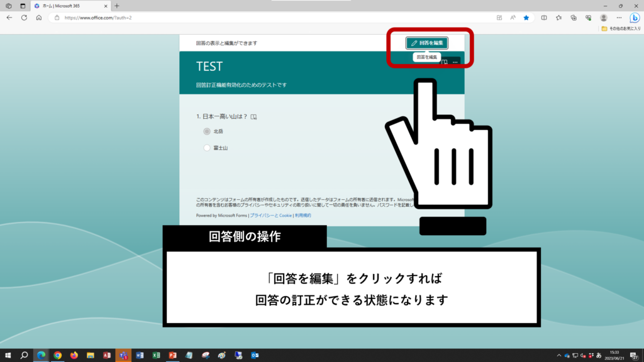
Task: Open the Favorites list icon
Action: pyautogui.click(x=558, y=18)
